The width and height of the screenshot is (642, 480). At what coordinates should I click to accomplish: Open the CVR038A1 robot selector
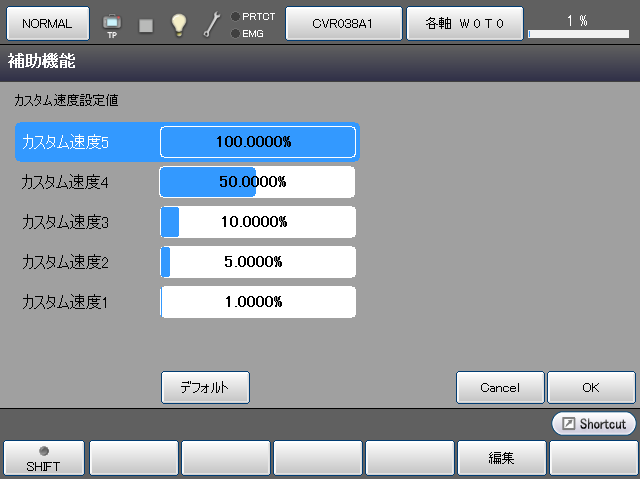343,22
